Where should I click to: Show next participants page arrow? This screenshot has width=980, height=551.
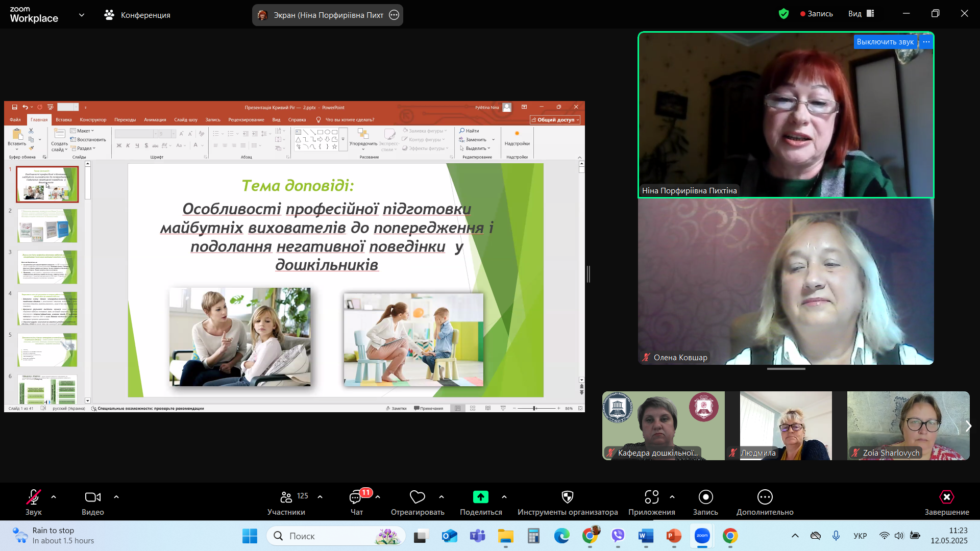[968, 426]
